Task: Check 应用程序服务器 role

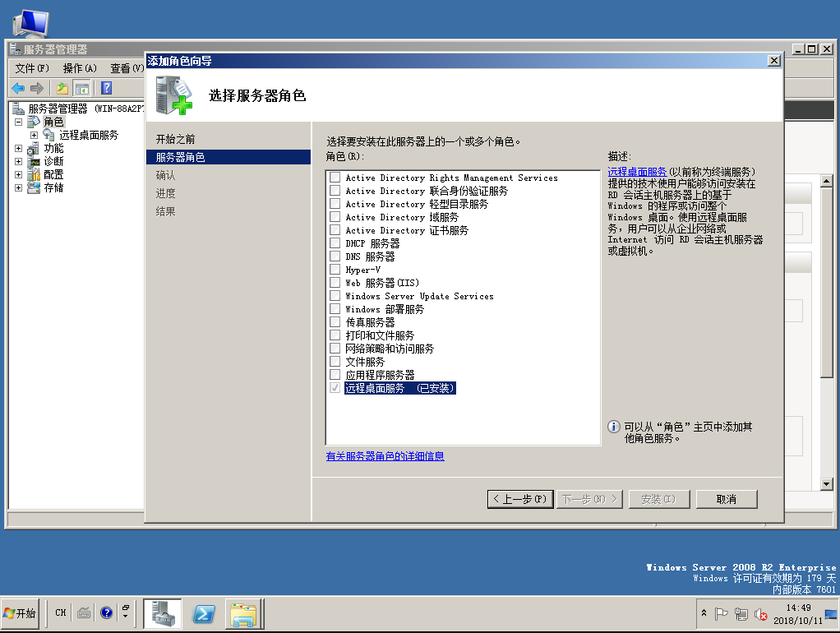Action: 335,374
